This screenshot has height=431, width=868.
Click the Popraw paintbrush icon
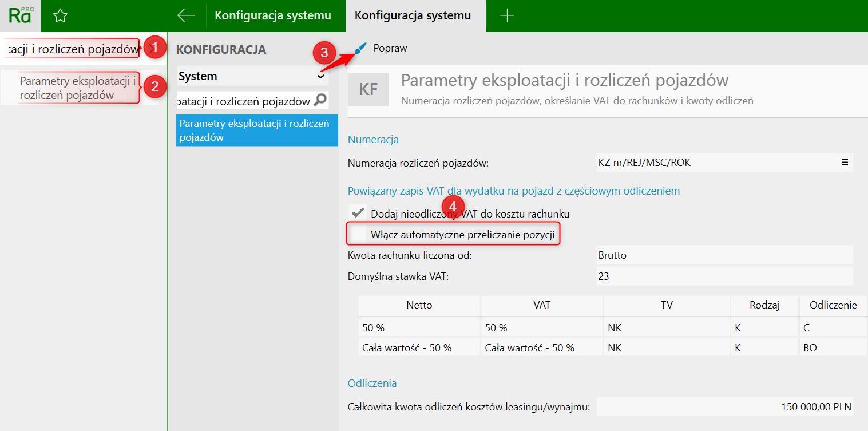coord(360,49)
